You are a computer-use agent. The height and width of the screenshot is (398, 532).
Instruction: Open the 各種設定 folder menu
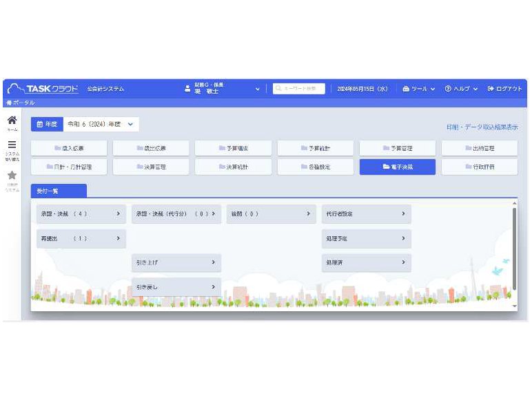(316, 167)
